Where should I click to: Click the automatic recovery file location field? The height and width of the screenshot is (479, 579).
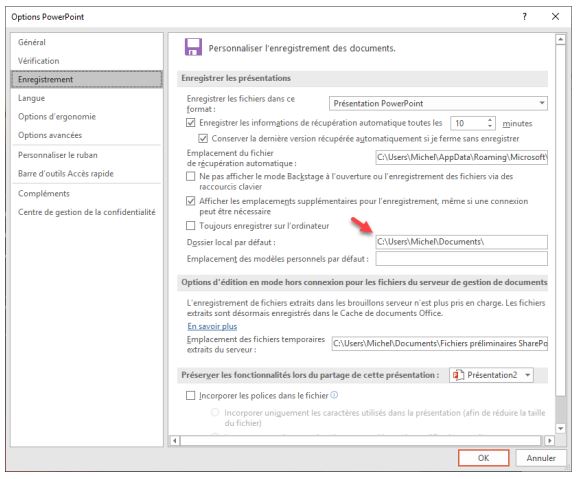[462, 157]
